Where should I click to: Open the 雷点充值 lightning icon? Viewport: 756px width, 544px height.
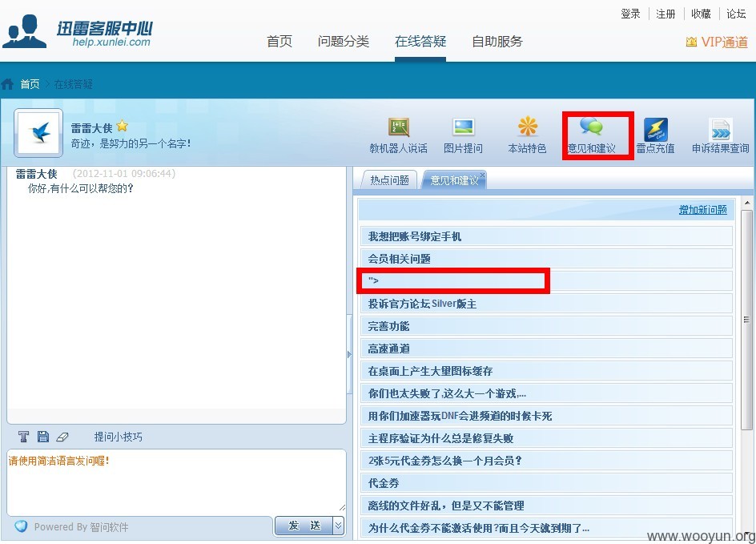[656, 129]
